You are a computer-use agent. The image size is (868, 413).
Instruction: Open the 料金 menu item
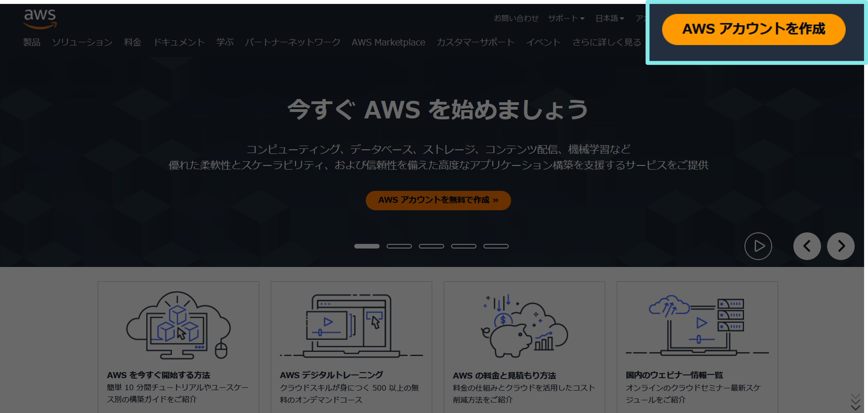[132, 42]
